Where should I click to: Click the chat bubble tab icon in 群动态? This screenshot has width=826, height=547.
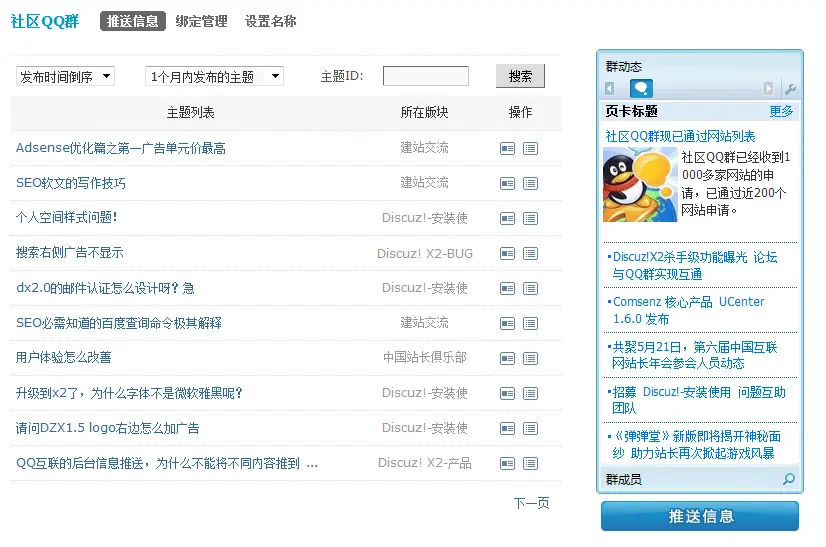coord(641,89)
